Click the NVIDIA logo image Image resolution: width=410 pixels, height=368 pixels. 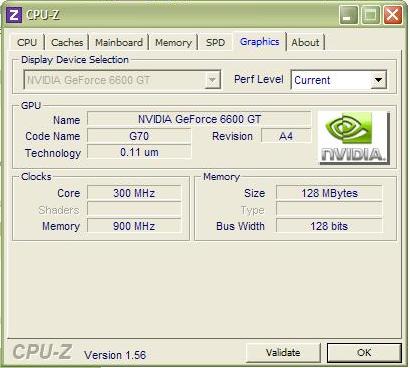pyautogui.click(x=354, y=138)
